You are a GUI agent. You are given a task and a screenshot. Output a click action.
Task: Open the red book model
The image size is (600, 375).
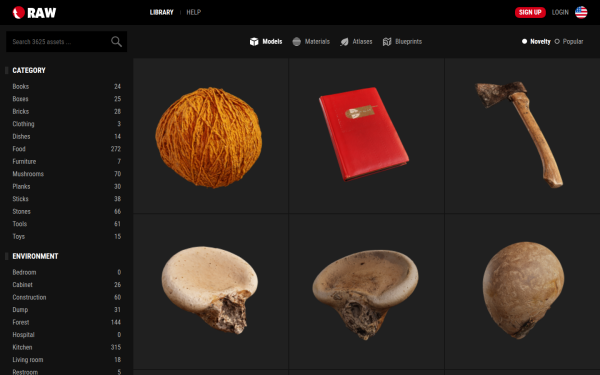pyautogui.click(x=367, y=135)
